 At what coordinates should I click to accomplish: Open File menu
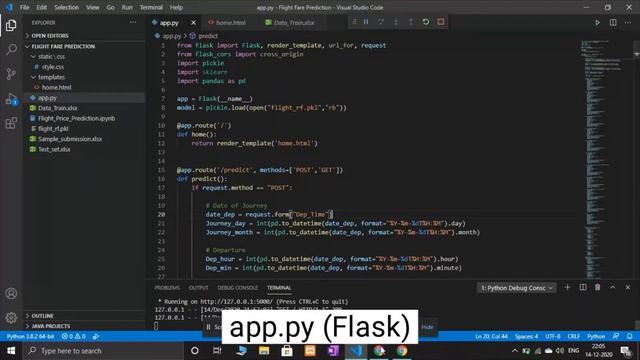click(24, 7)
